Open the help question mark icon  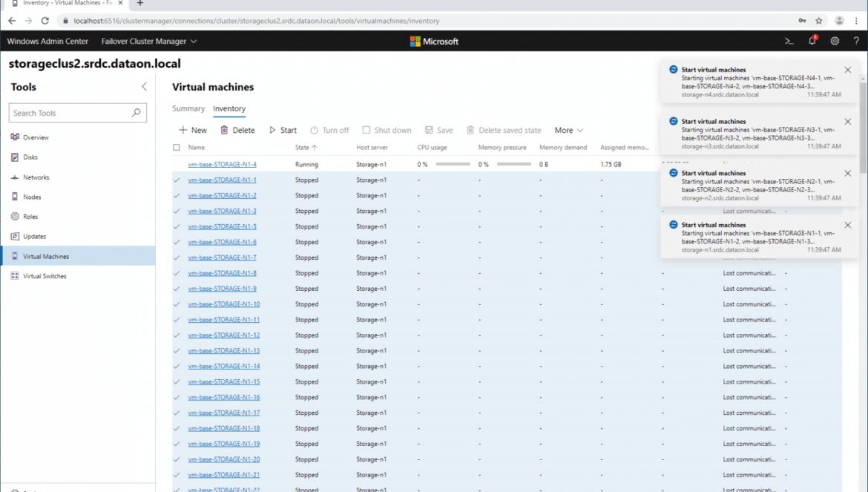tap(856, 41)
